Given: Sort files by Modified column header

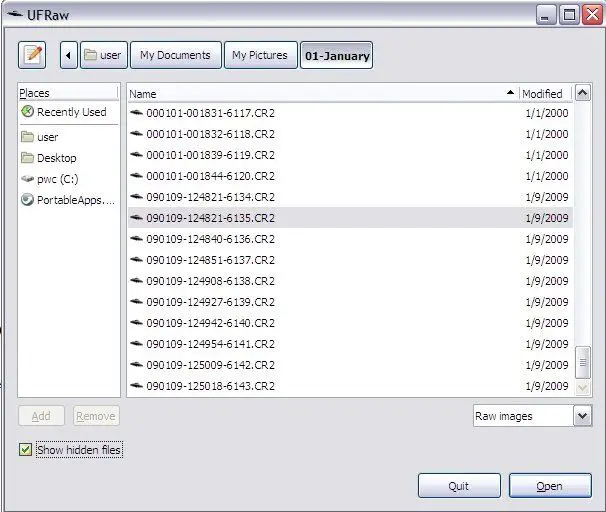Looking at the screenshot, I should [x=545, y=94].
